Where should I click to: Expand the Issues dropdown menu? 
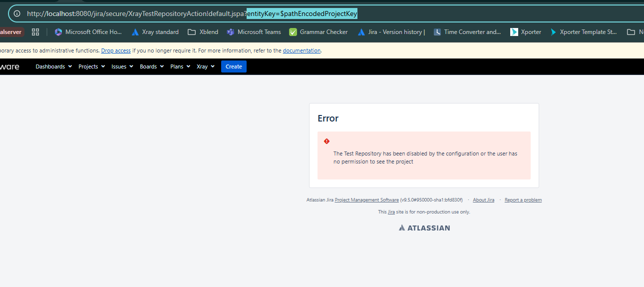click(122, 66)
